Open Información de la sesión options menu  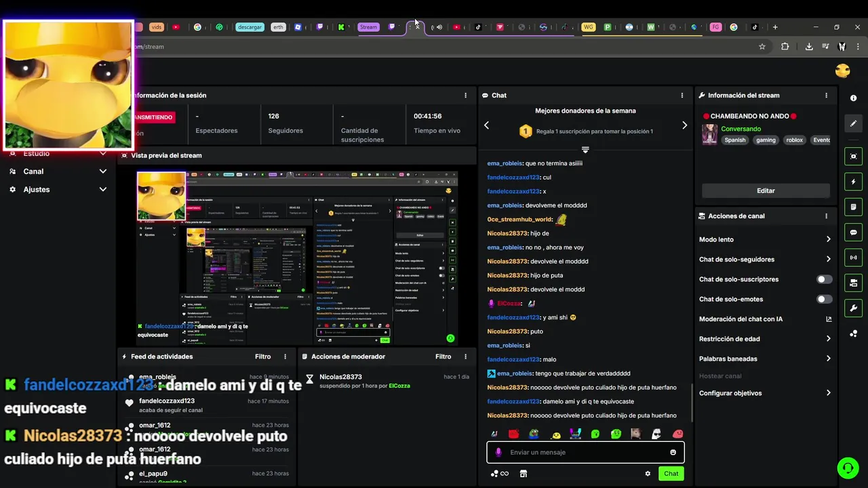click(465, 96)
